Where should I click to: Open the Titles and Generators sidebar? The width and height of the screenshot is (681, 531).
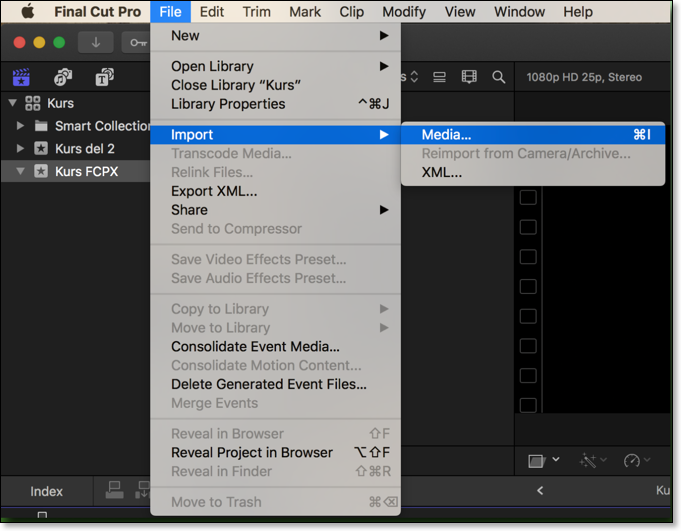point(104,77)
